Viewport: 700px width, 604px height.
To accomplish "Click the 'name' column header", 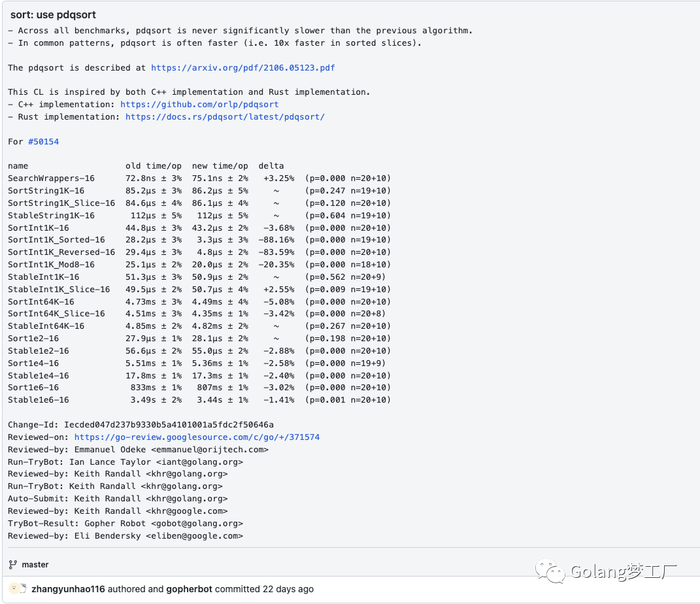I will point(18,166).
